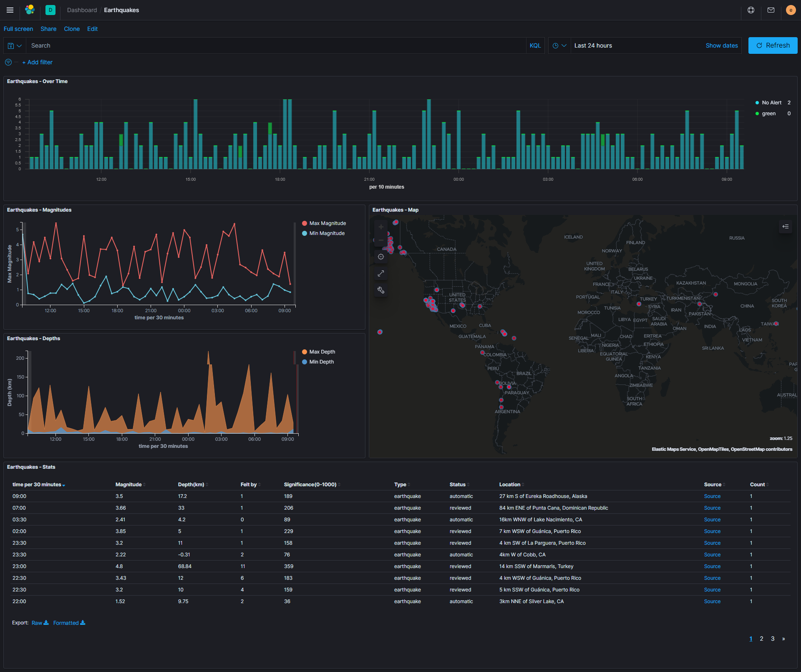Open saved query management with the save icon

[11, 45]
